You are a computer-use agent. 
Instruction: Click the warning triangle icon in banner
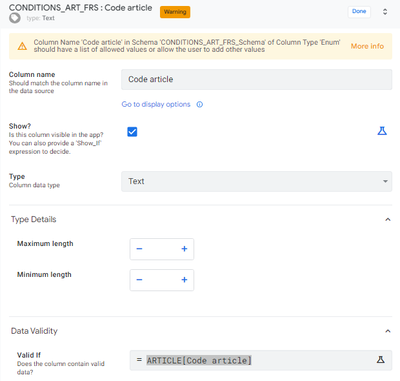point(22,46)
